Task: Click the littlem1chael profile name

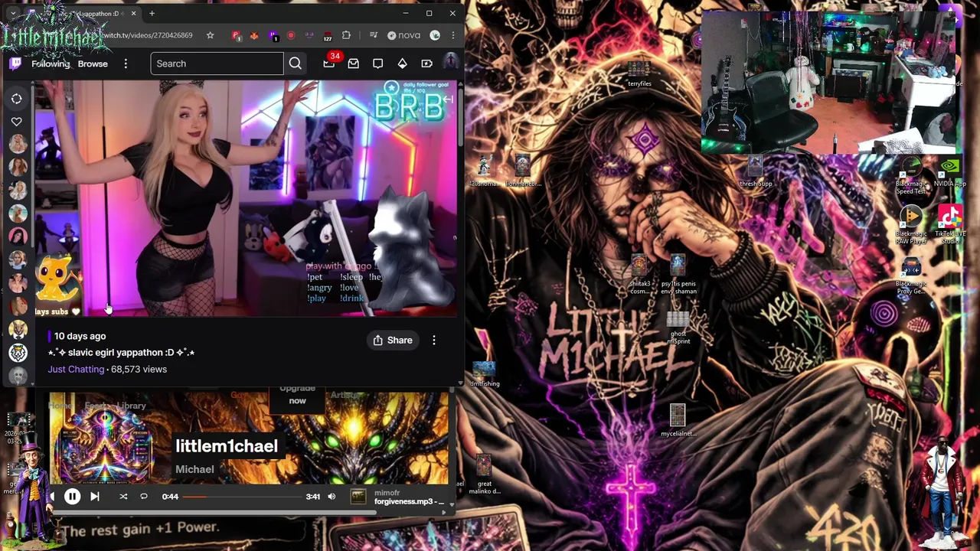Action: [227, 446]
